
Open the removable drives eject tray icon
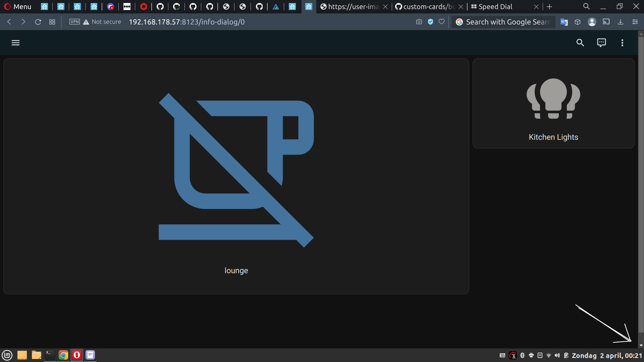coord(540,355)
